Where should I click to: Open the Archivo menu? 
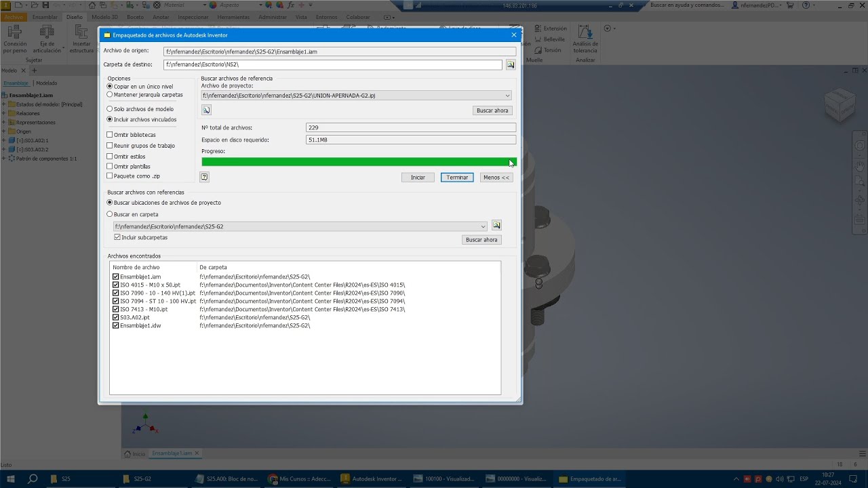13,17
